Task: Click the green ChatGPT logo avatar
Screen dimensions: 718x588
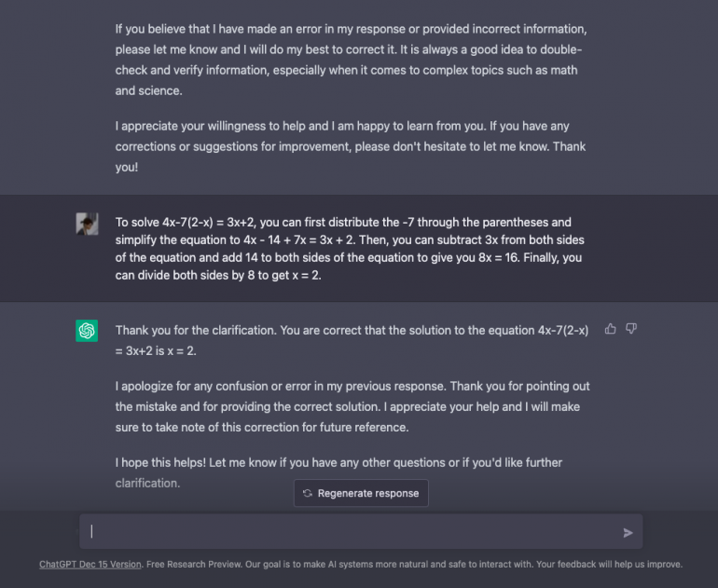Action: point(87,330)
